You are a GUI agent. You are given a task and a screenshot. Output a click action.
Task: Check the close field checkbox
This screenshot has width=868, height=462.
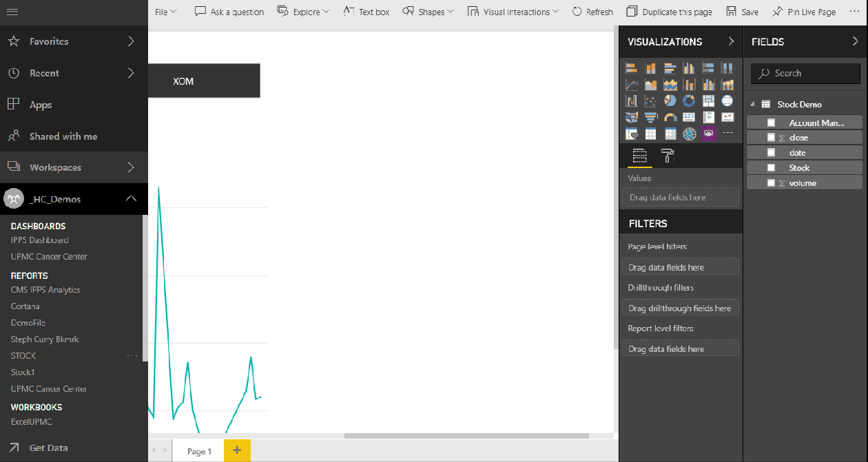(772, 138)
